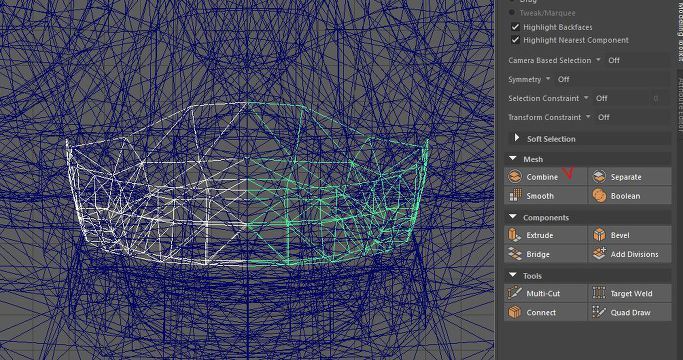Image resolution: width=683 pixels, height=360 pixels.
Task: Select the Tweak/Marquee radio option
Action: (512, 13)
